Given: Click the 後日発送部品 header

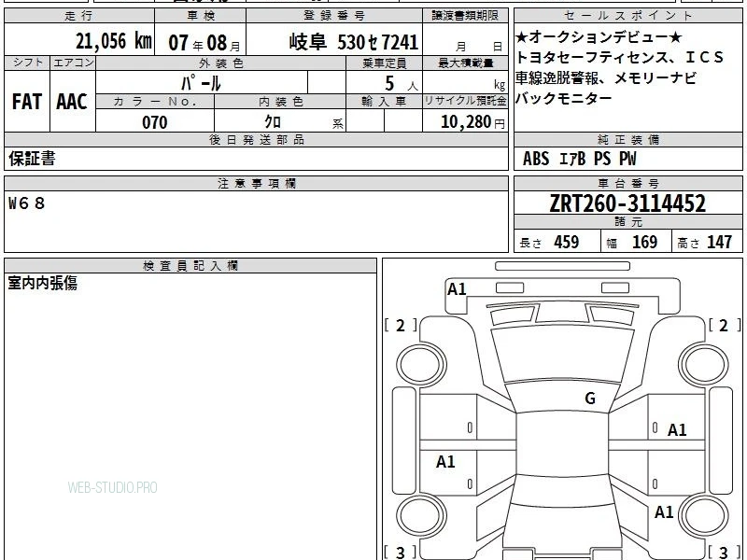Looking at the screenshot, I should click(256, 139).
